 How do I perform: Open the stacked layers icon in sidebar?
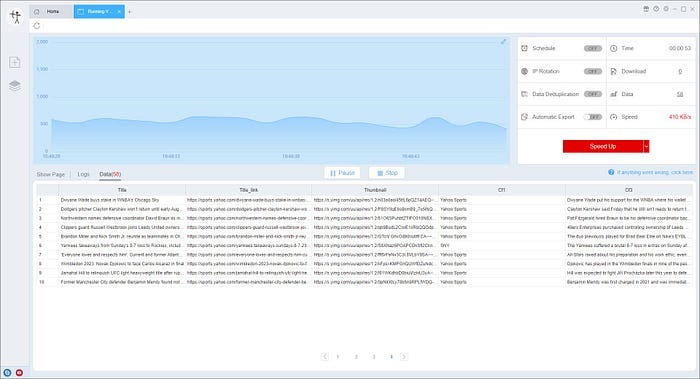click(x=15, y=86)
